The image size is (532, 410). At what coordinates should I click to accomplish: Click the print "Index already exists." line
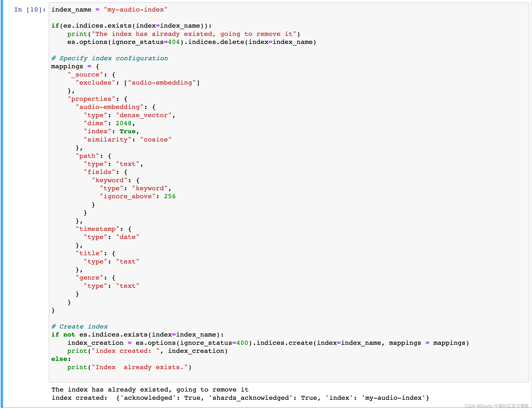click(x=129, y=367)
